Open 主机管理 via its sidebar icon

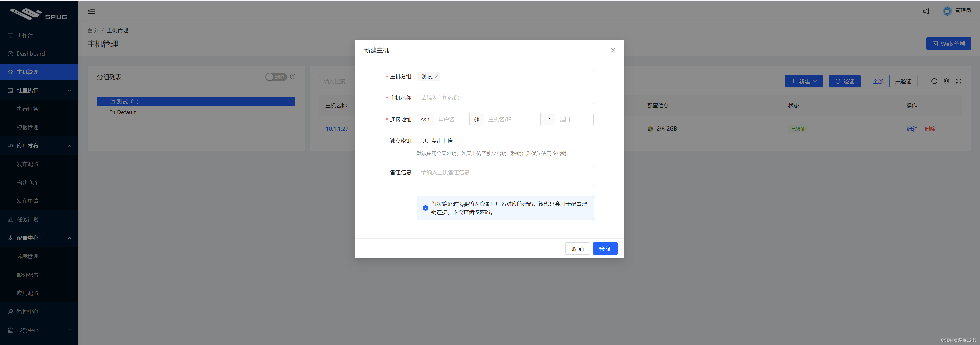click(10, 72)
